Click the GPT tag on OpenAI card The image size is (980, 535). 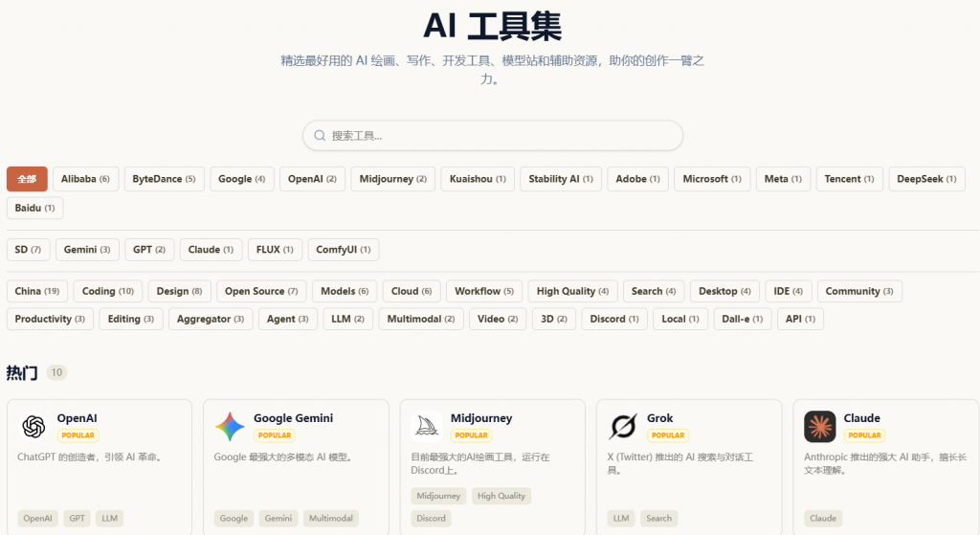point(77,518)
